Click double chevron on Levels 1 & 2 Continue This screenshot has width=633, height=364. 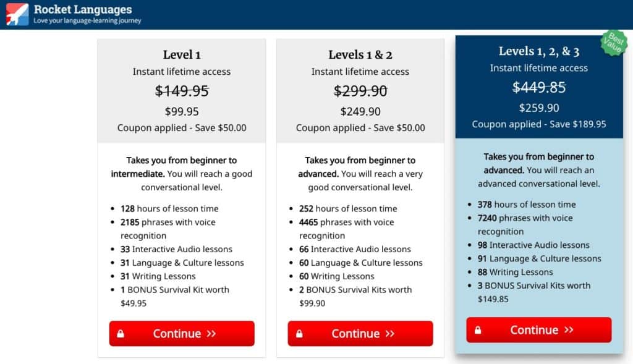(x=389, y=334)
